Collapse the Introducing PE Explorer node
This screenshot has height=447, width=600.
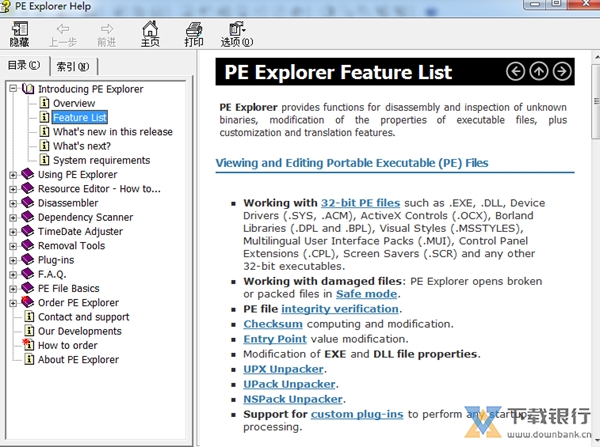click(x=13, y=89)
